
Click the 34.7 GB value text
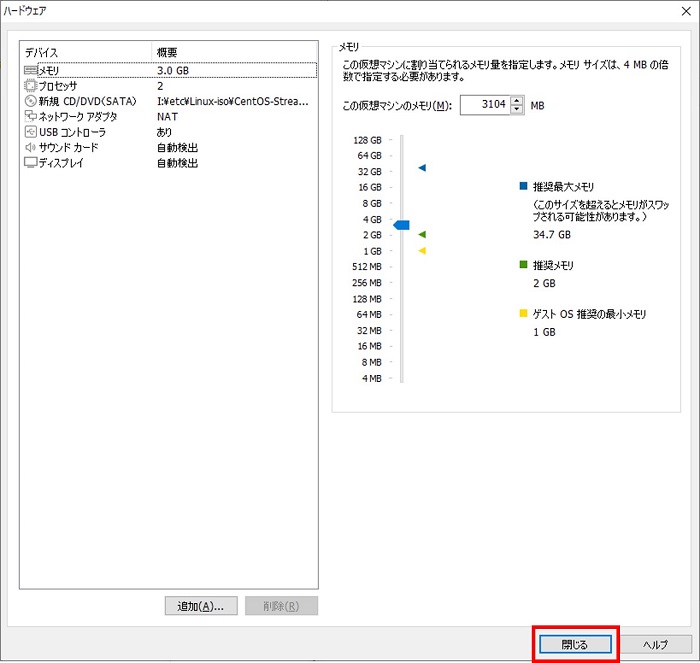pos(552,234)
